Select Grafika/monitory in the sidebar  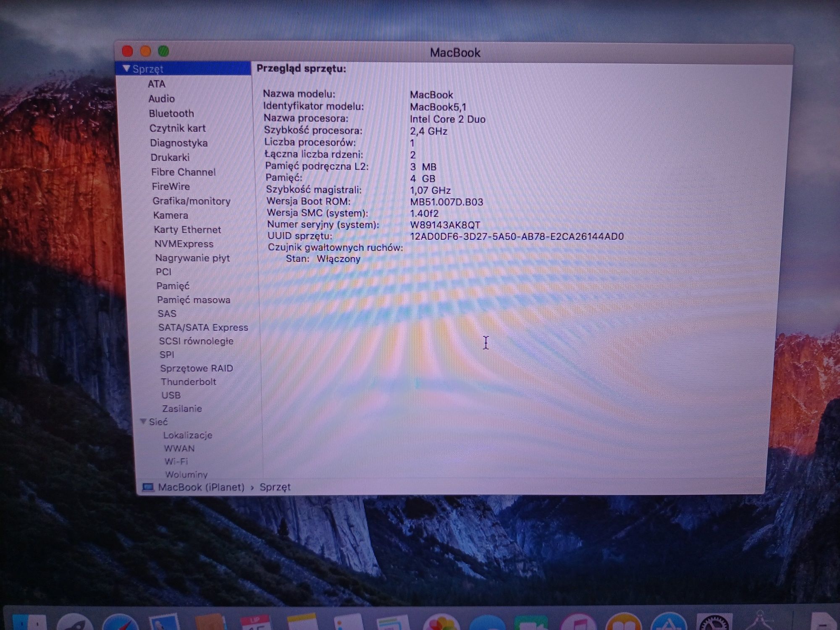pyautogui.click(x=191, y=201)
